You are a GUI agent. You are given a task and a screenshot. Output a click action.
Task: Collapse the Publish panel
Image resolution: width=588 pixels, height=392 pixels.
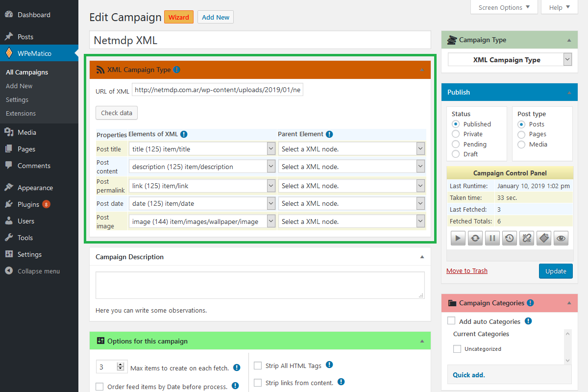pyautogui.click(x=569, y=92)
